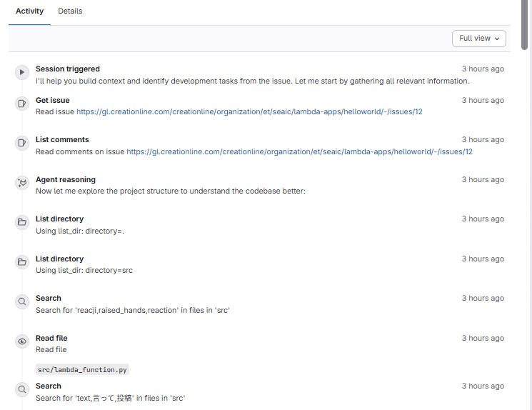Click the src/lambda_function.py file label
This screenshot has width=532, height=410.
coord(83,369)
